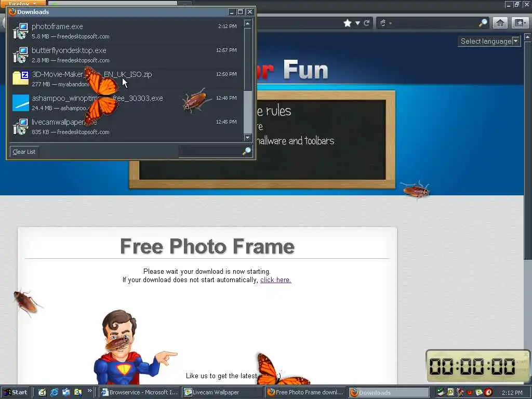Click the 00:00:00 timer widget
The width and height of the screenshot is (532, 399).
(478, 366)
